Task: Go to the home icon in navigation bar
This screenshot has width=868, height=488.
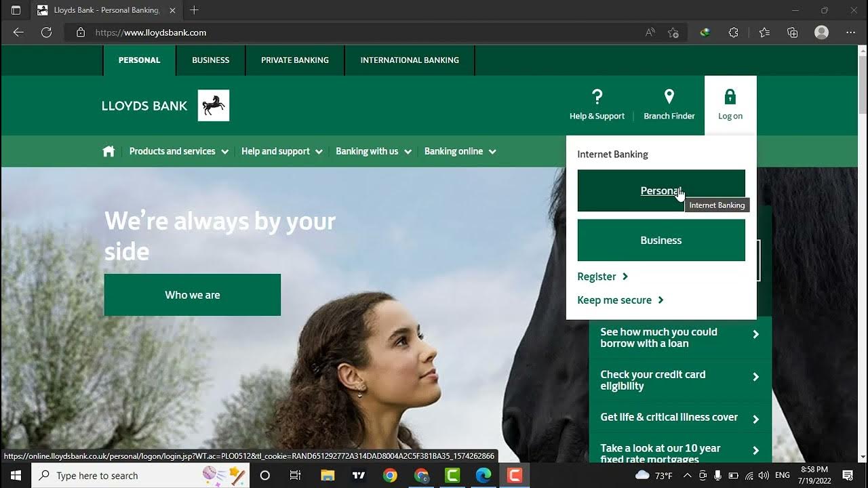Action: (x=108, y=151)
